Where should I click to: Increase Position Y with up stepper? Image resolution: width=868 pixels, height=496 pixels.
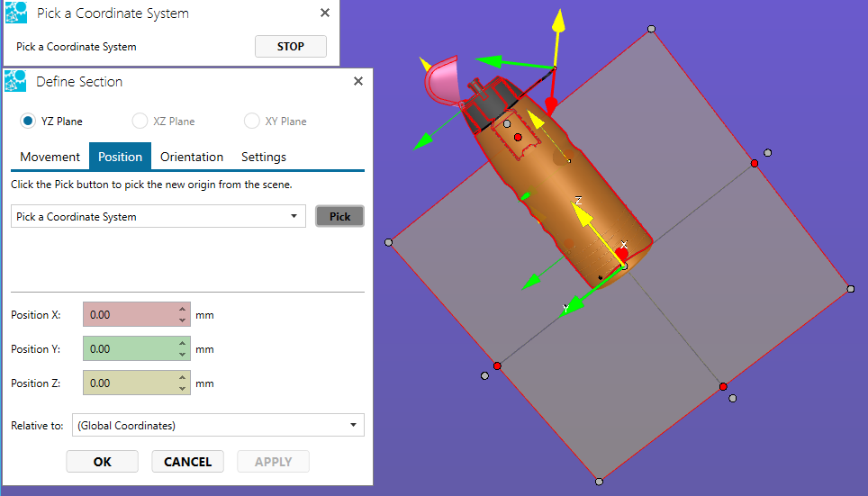point(183,343)
